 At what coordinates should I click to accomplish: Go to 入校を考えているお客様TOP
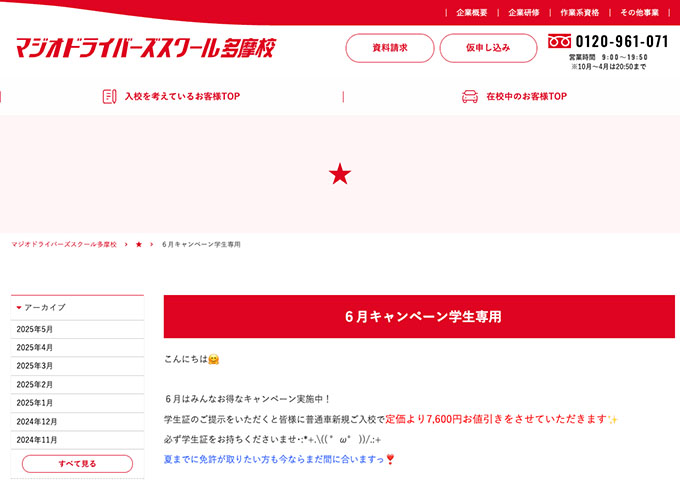point(182,96)
